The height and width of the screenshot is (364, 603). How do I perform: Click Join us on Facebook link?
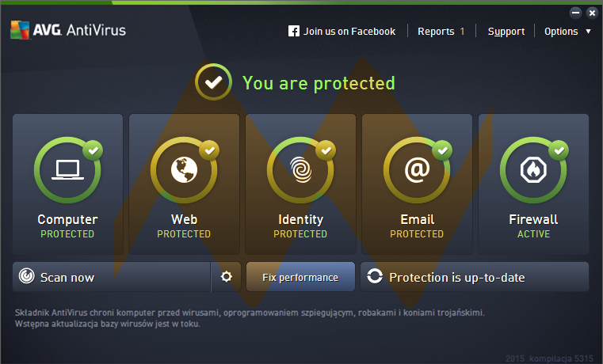point(349,32)
